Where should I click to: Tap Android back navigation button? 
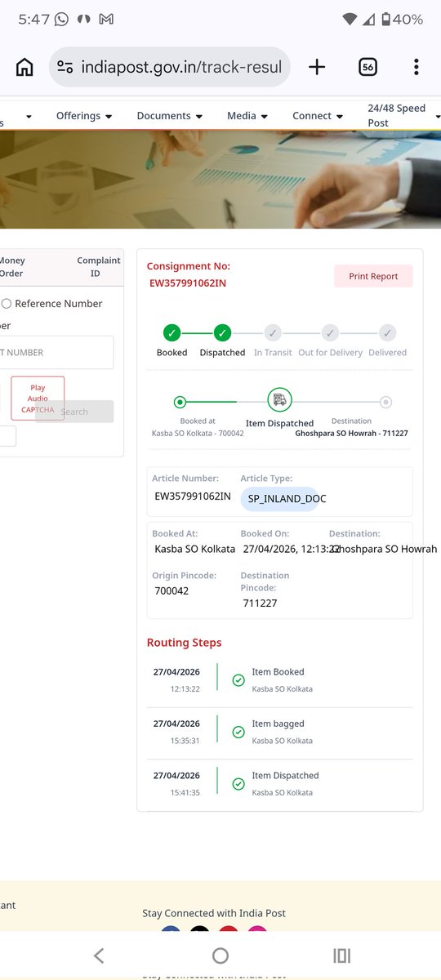[98, 955]
